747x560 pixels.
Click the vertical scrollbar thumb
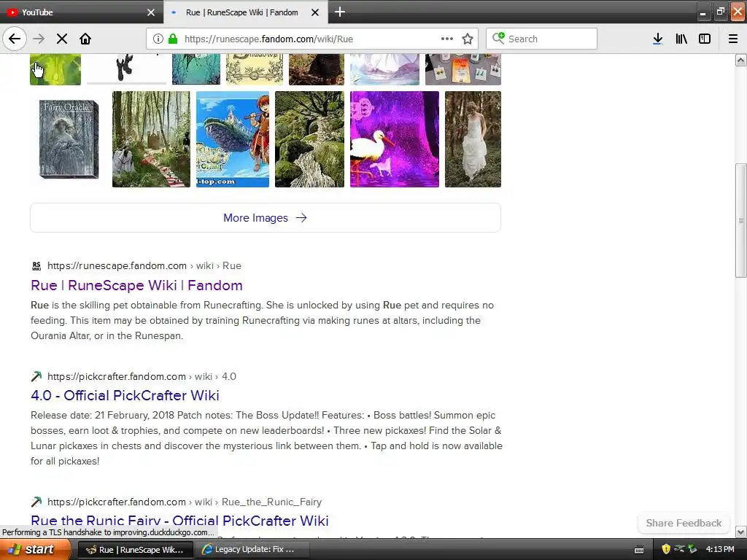pyautogui.click(x=740, y=220)
